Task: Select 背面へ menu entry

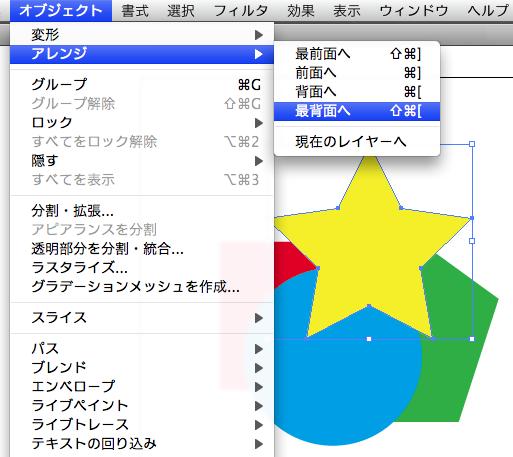Action: click(357, 92)
